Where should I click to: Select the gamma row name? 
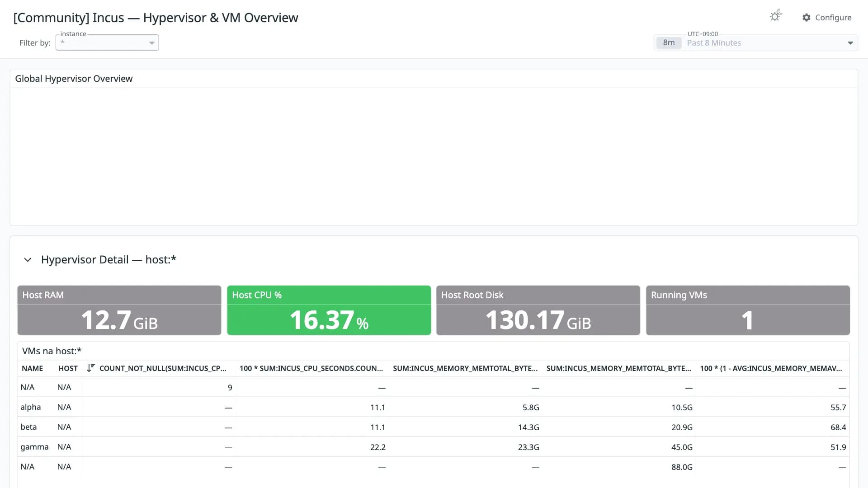point(34,447)
